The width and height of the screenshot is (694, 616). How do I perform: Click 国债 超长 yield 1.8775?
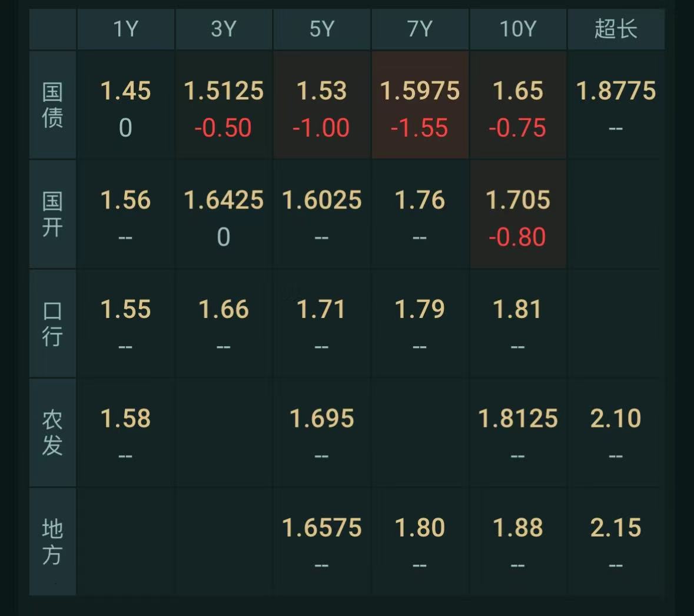pyautogui.click(x=616, y=91)
